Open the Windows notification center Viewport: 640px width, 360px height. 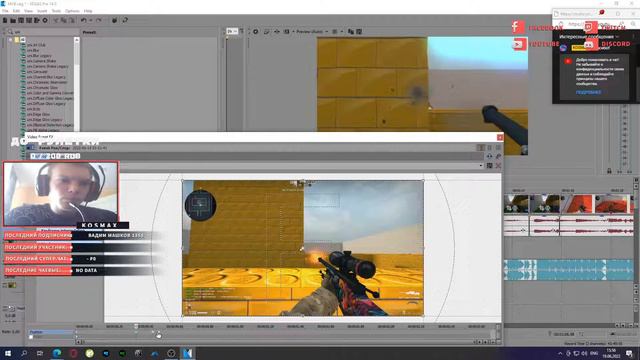click(x=629, y=353)
